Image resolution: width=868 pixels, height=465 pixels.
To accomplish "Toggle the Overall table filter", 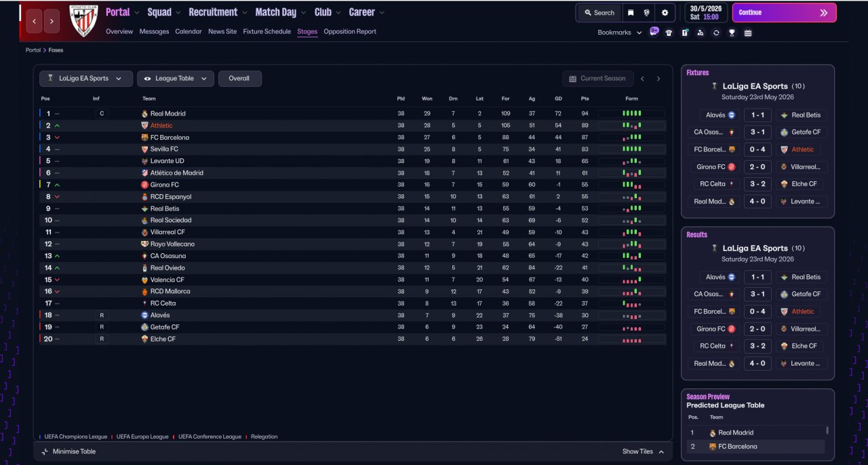I will (239, 78).
